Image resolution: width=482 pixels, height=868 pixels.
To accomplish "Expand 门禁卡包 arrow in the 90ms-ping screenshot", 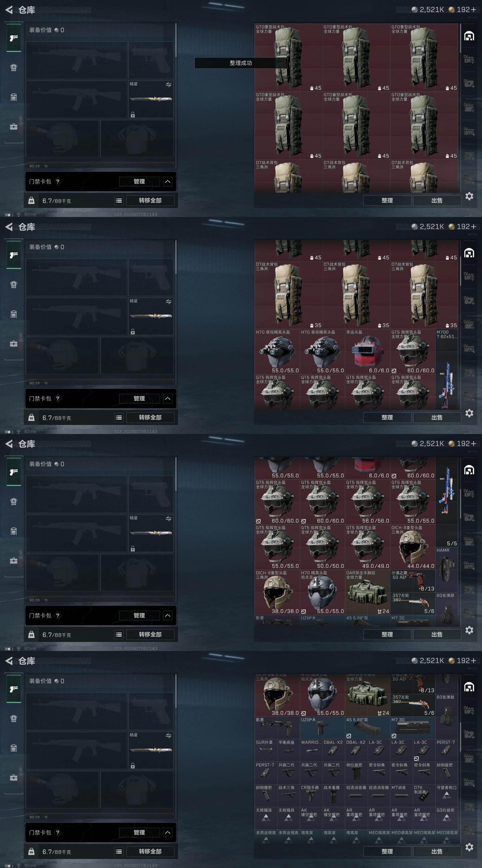I will (x=168, y=833).
